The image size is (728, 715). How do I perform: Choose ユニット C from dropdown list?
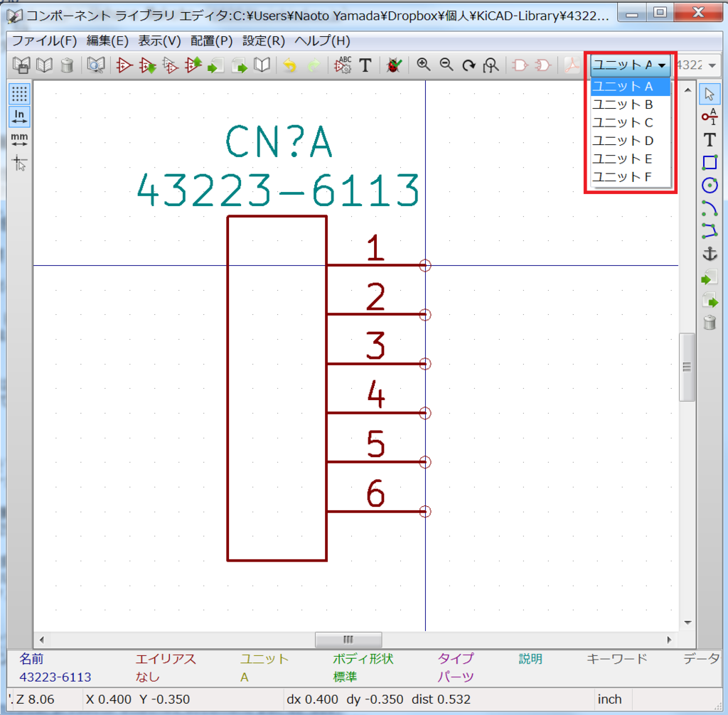[630, 122]
